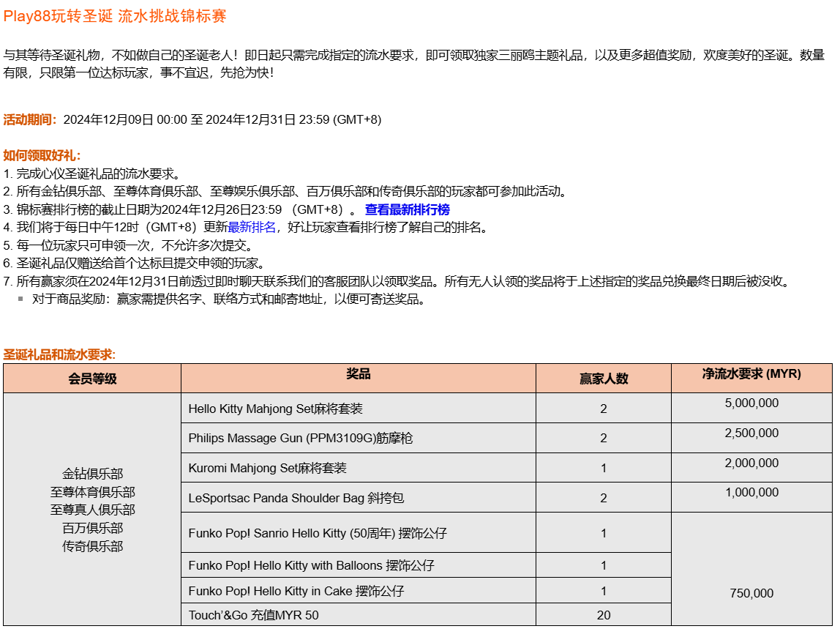Image resolution: width=840 pixels, height=637 pixels.
Task: Click the 750,000 turnover requirement cell
Action: coord(751,593)
